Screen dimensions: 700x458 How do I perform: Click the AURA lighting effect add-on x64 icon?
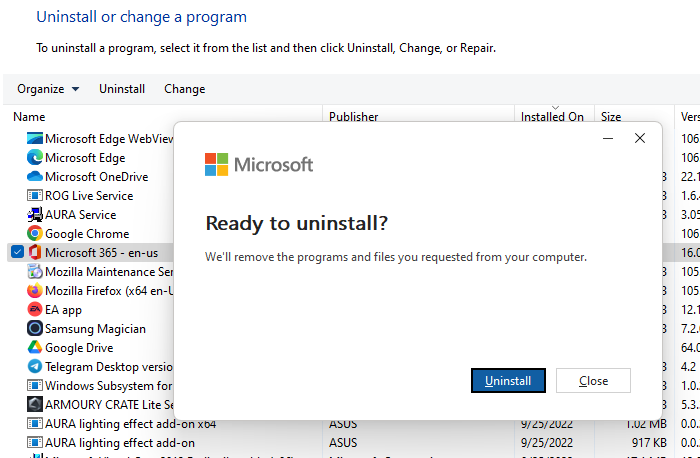35,423
